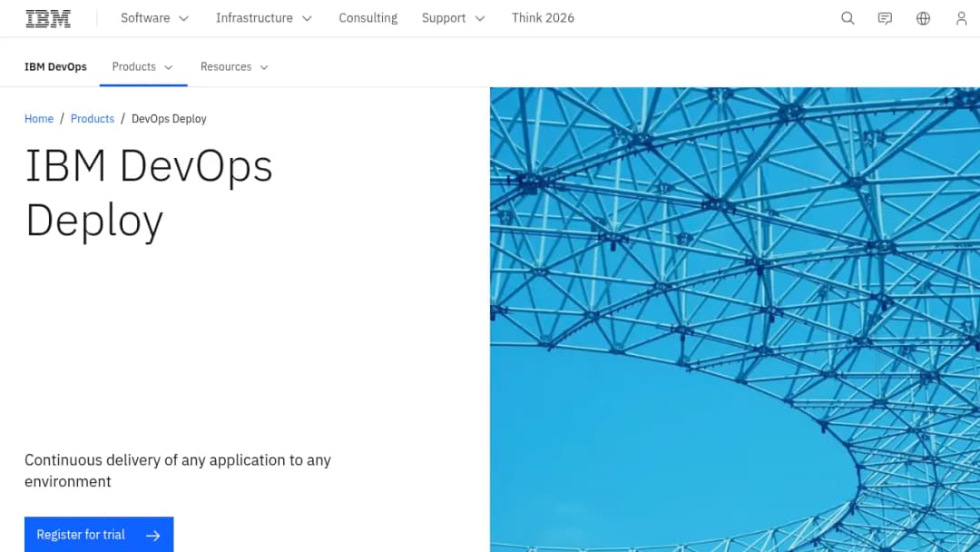This screenshot has height=552, width=980.
Task: Expand the Infrastructure menu
Action: [x=264, y=18]
